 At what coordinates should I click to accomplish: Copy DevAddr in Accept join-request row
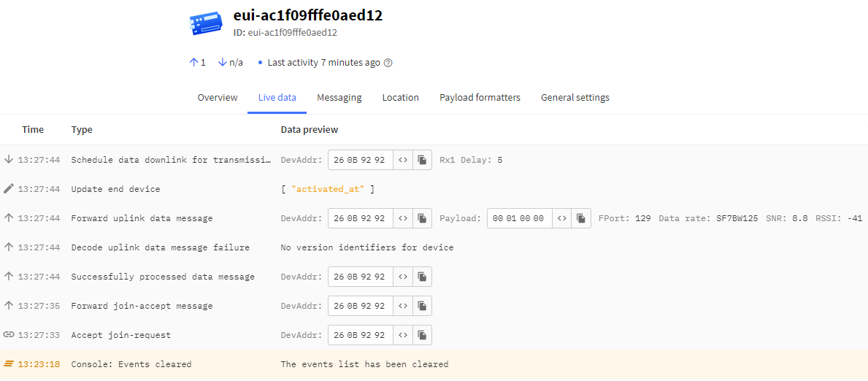[x=422, y=335]
